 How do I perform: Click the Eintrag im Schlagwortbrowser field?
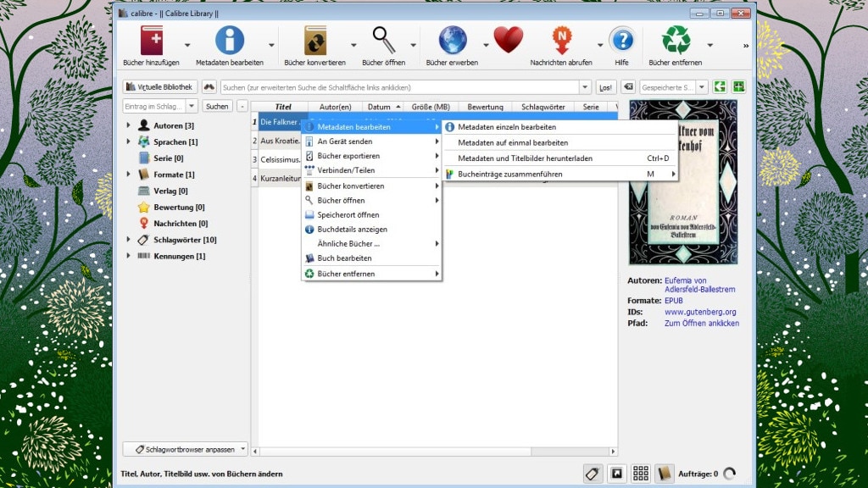pyautogui.click(x=154, y=106)
